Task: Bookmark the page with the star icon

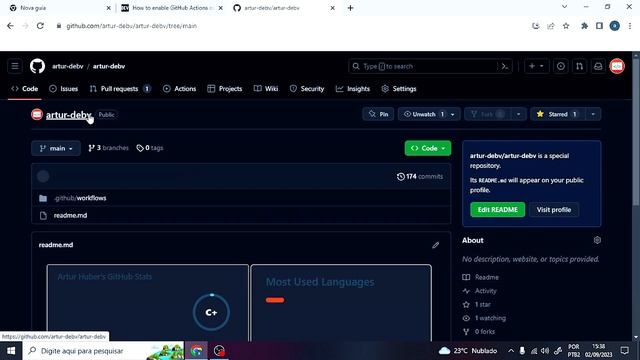Action: 566,26
